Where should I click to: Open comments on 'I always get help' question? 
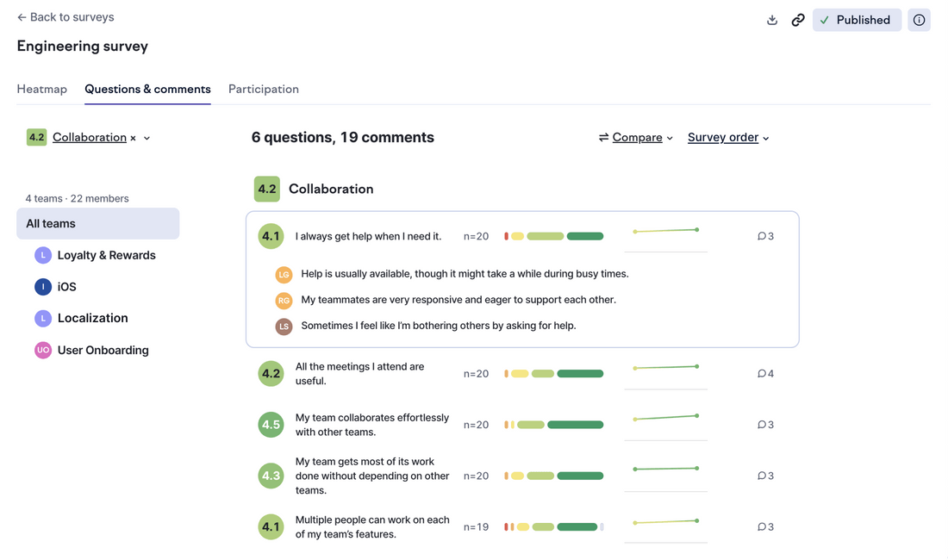tap(765, 235)
